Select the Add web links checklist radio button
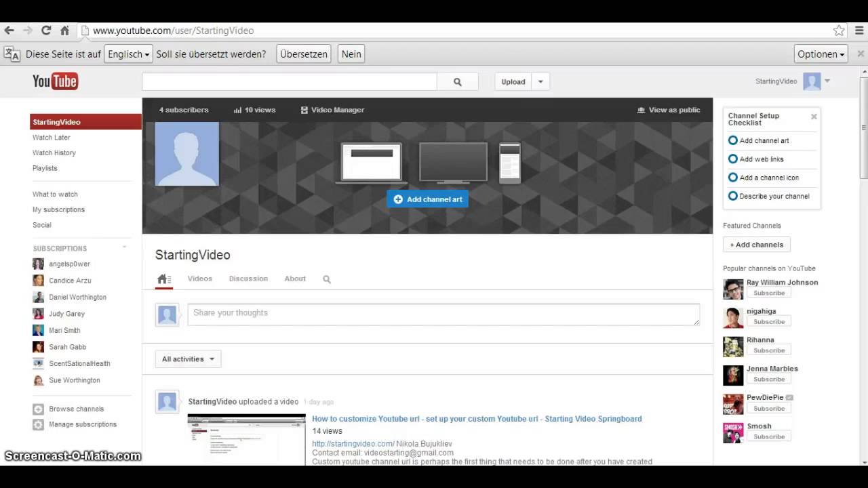 pos(733,159)
